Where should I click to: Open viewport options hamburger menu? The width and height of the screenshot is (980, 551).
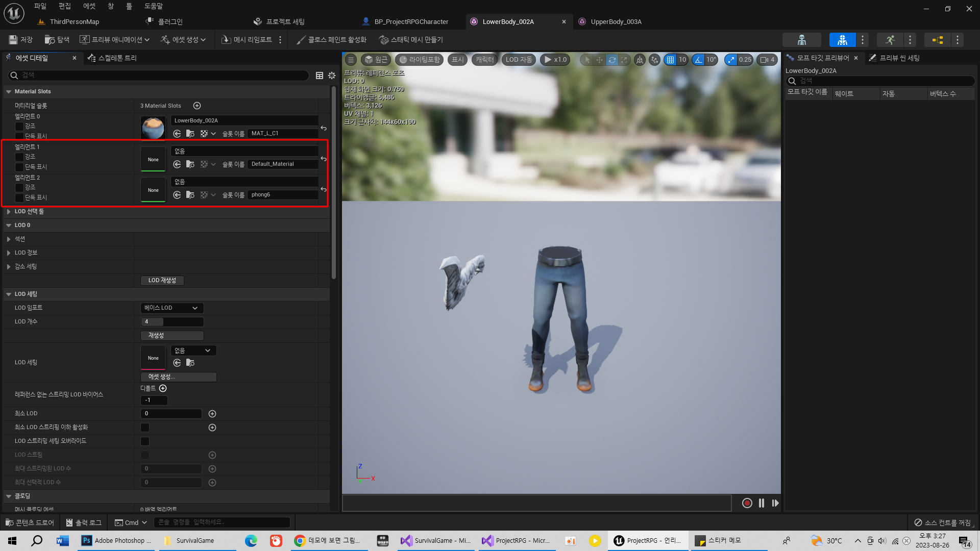351,60
